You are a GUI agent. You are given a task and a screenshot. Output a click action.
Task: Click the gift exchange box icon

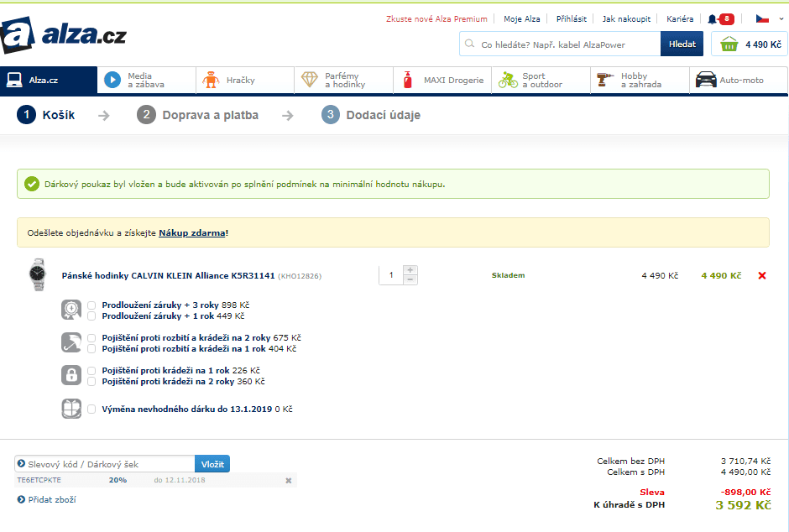pyautogui.click(x=71, y=409)
